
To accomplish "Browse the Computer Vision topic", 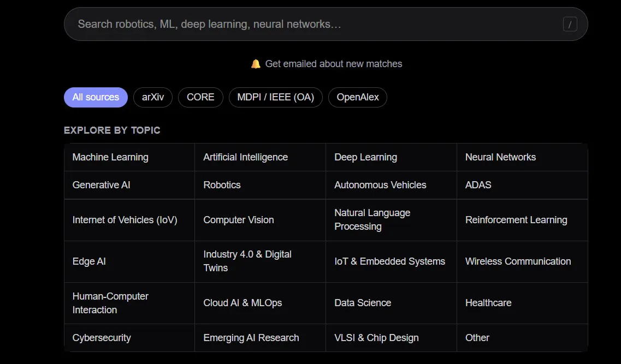I will pos(260,220).
